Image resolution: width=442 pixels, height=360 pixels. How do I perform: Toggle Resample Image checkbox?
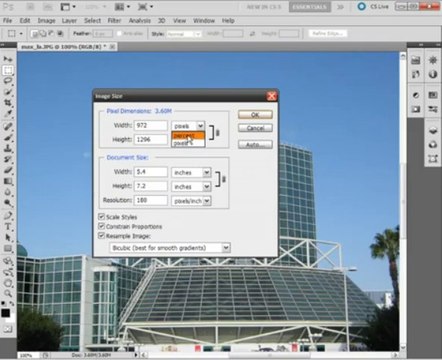(x=101, y=236)
